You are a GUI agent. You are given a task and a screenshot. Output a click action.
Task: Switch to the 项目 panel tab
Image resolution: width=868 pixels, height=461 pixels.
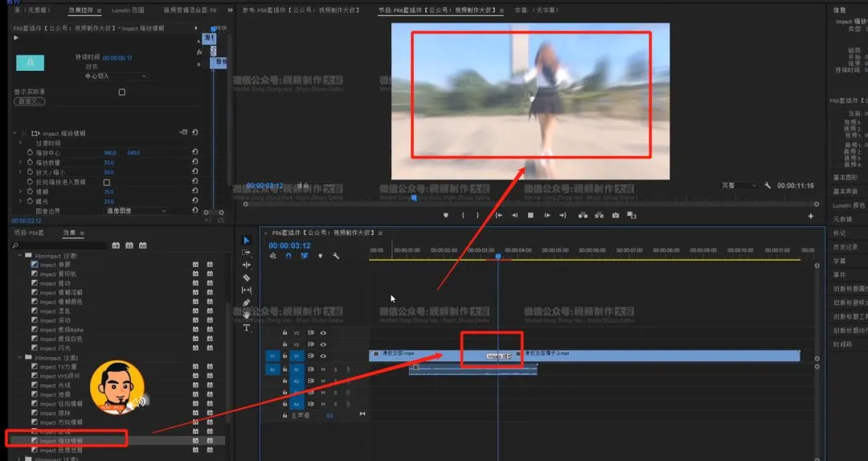29,233
